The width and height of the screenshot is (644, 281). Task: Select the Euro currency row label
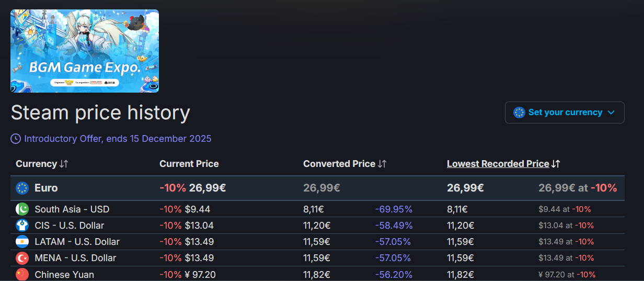click(x=46, y=188)
